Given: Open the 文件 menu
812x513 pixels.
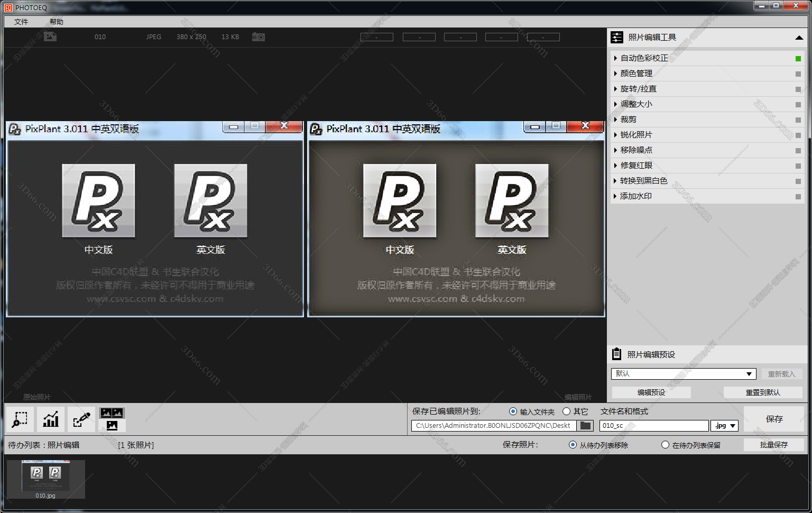Looking at the screenshot, I should 21,22.
